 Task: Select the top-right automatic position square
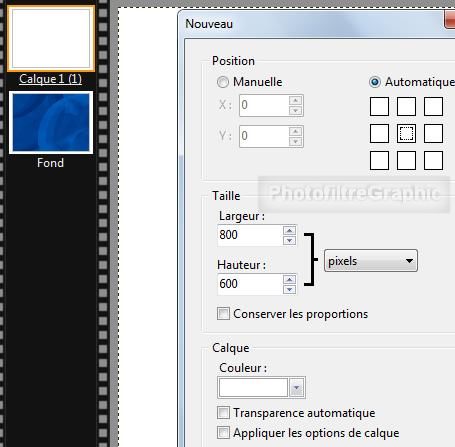[x=433, y=106]
